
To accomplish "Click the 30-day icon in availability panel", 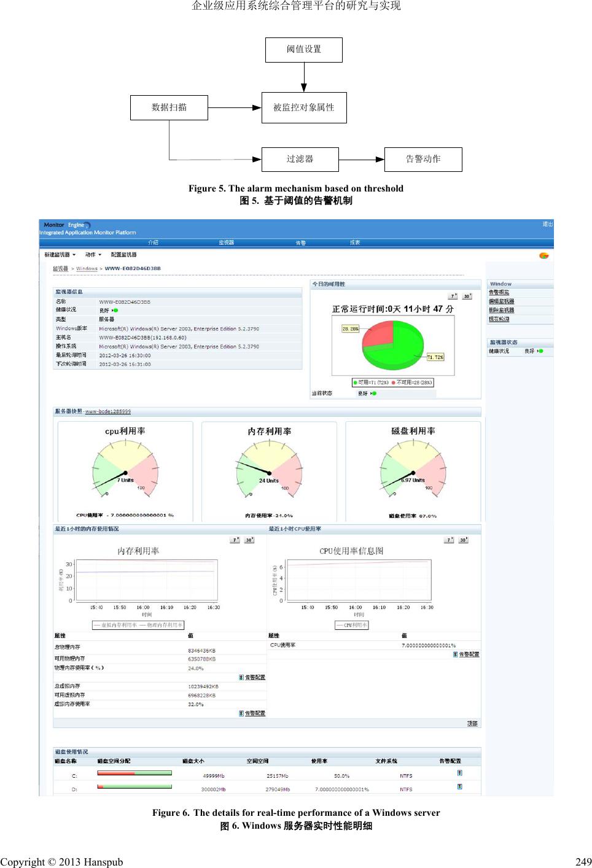I will (467, 296).
